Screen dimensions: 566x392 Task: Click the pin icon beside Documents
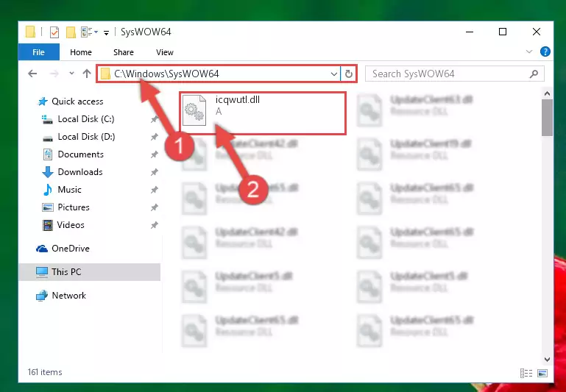[155, 154]
